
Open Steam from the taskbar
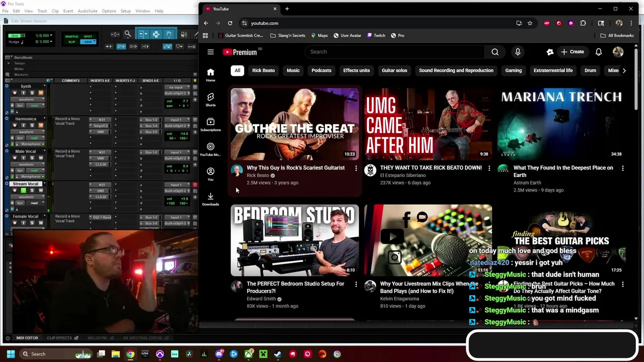point(278,354)
